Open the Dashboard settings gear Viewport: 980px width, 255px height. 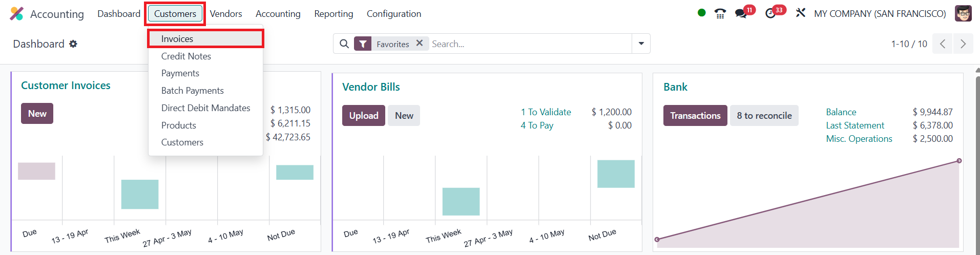coord(73,44)
